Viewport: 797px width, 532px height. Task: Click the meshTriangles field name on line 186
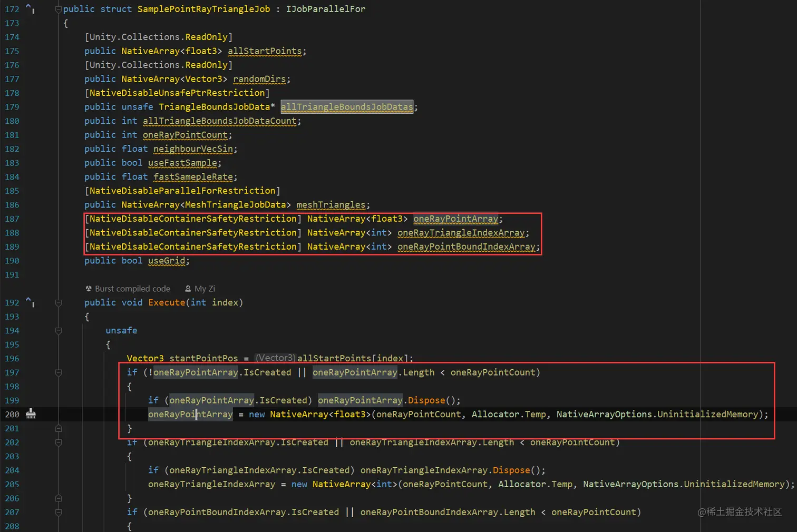(331, 205)
